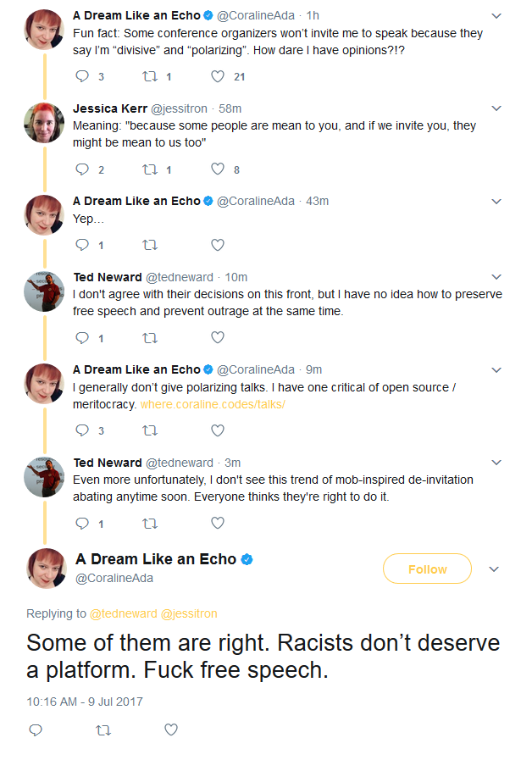Open the 10:16 AM - 9 Jul 2017 timestamp
Image resolution: width=532 pixels, height=760 pixels.
click(85, 702)
